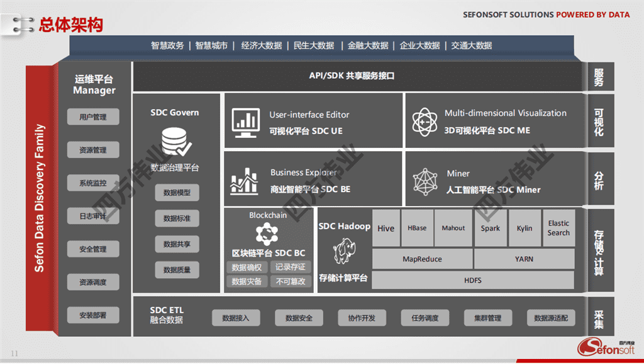Click the 数据质量 box
This screenshot has width=644, height=364.
[x=177, y=270]
